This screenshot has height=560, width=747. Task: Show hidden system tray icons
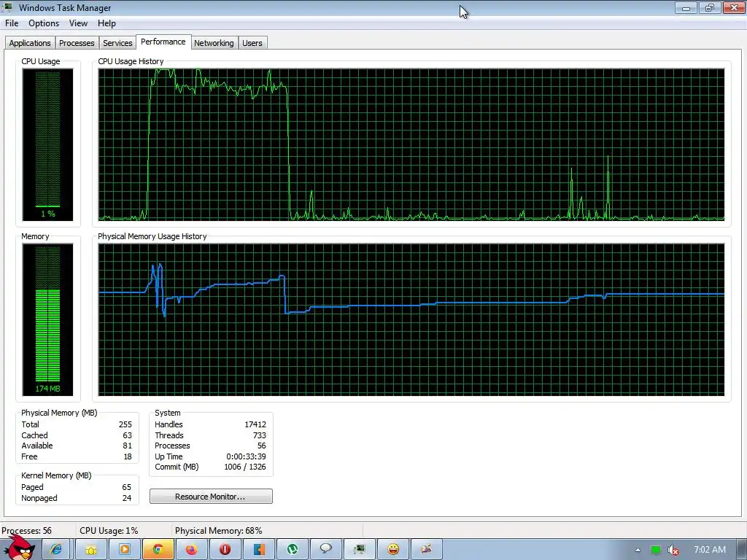tap(638, 550)
